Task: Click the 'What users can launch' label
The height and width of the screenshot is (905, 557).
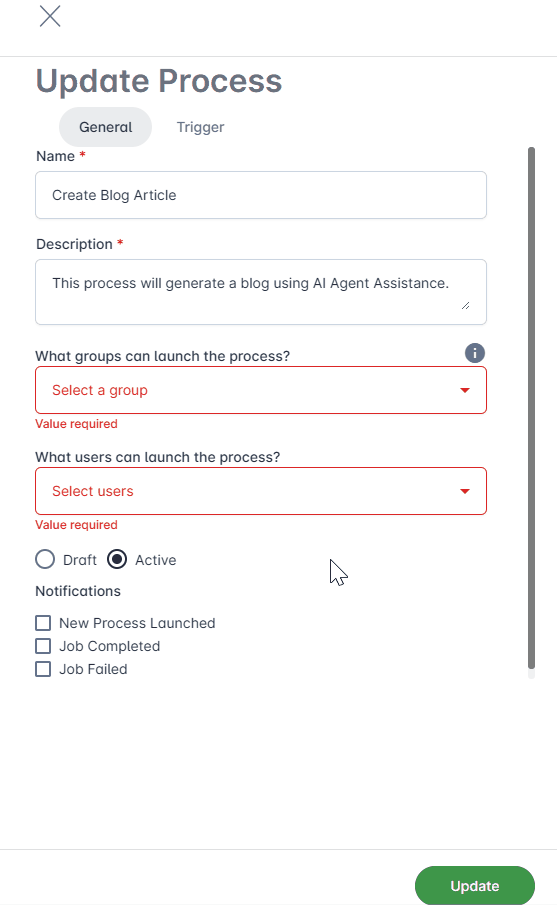Action: pos(158,457)
